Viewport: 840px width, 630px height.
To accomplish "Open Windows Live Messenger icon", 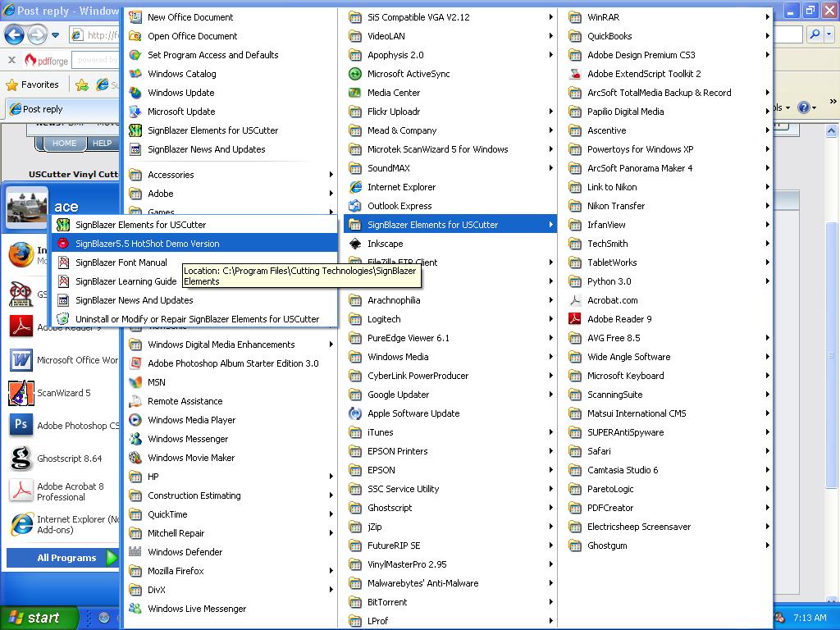I will [x=135, y=609].
